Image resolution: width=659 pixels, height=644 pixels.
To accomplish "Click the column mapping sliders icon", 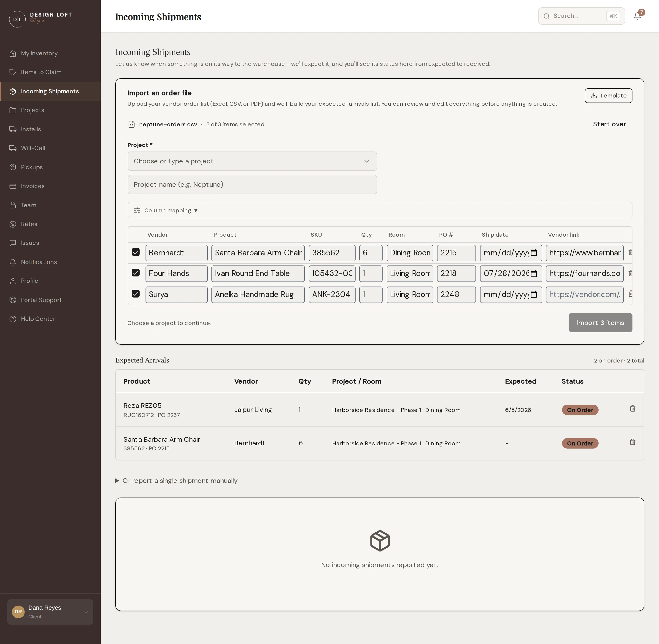I will click(x=137, y=210).
